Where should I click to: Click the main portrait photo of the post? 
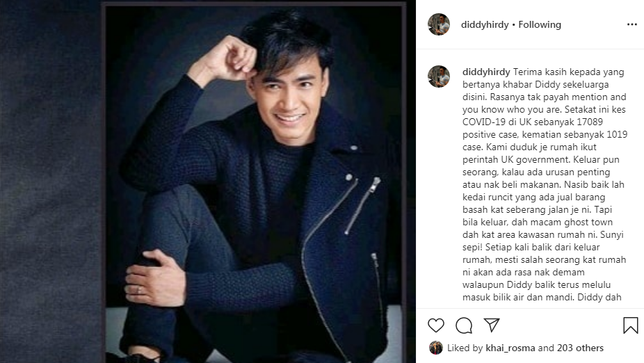pyautogui.click(x=255, y=183)
